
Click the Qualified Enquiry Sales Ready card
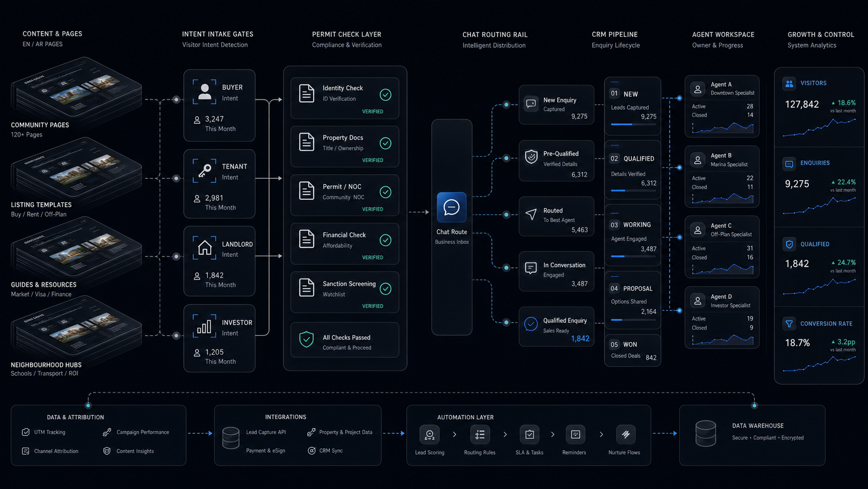[556, 326]
